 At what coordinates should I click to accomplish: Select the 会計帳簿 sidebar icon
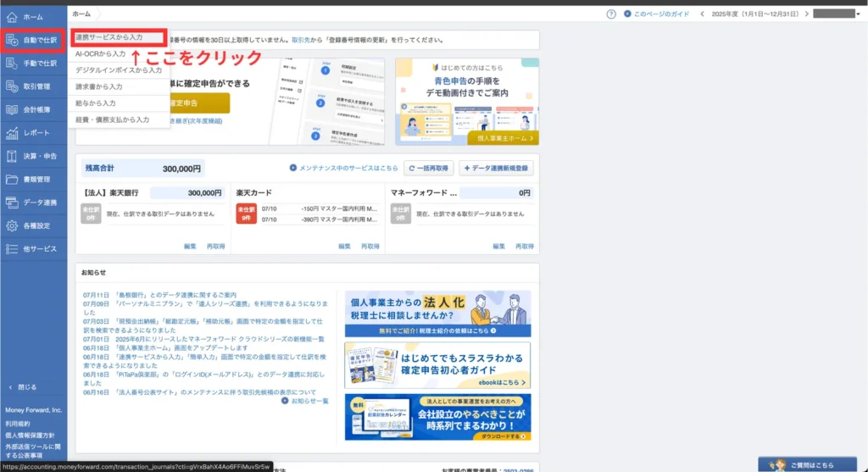pyautogui.click(x=12, y=109)
